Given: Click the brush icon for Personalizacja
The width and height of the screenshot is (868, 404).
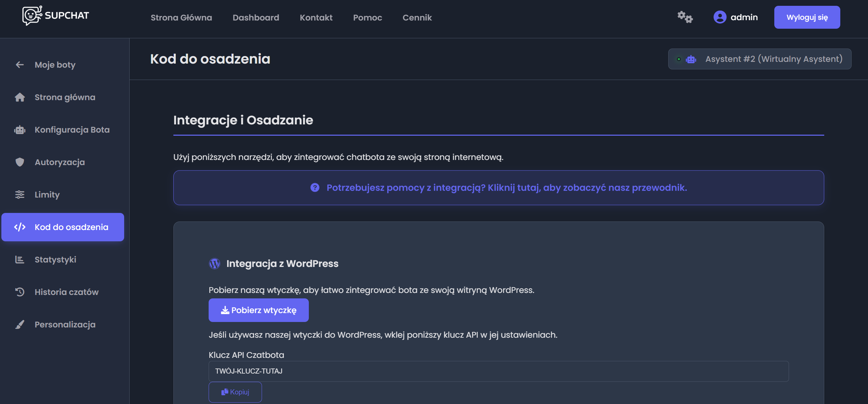Looking at the screenshot, I should 20,324.
